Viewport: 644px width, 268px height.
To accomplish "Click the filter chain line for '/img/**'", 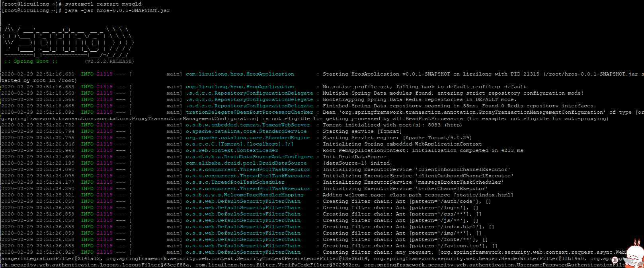I will click(402, 233).
